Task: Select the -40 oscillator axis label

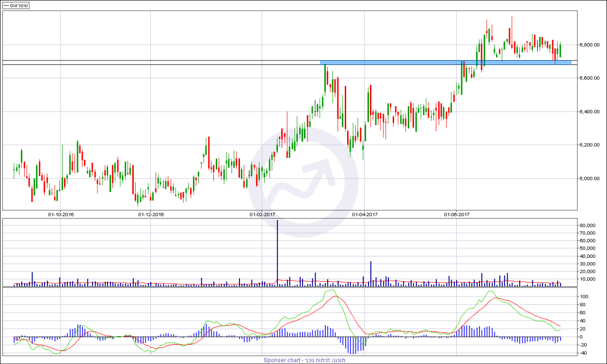Action: click(x=583, y=353)
